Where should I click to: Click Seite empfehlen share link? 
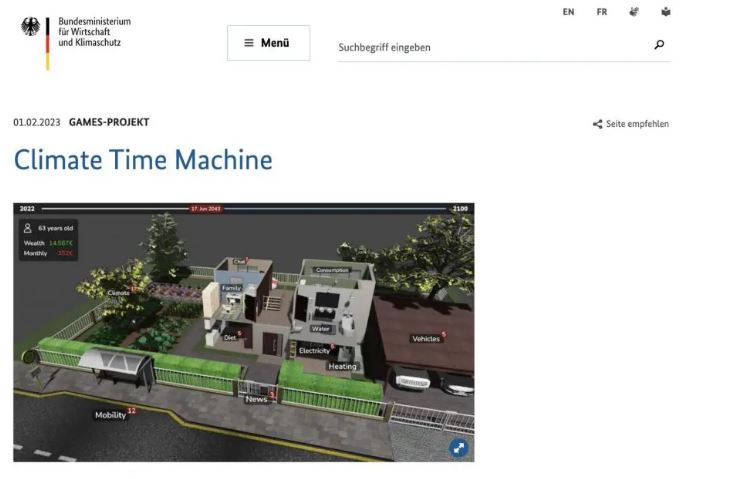[x=631, y=124]
